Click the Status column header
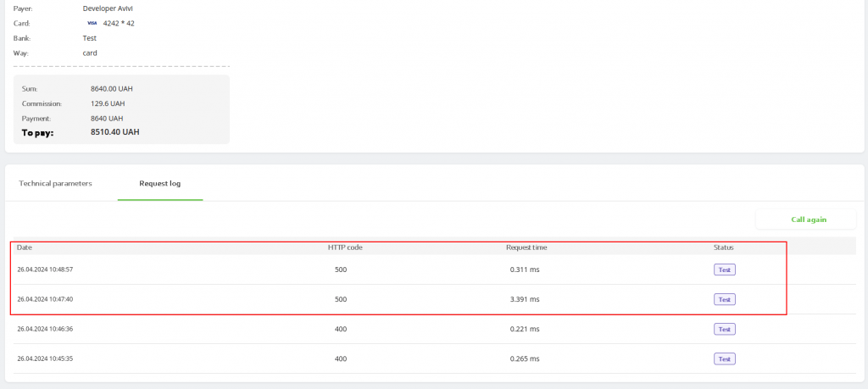The width and height of the screenshot is (868, 389). point(723,247)
